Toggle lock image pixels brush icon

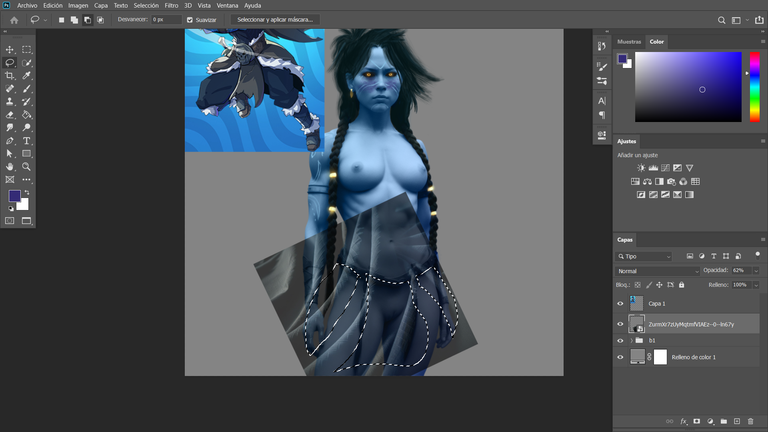tap(649, 285)
